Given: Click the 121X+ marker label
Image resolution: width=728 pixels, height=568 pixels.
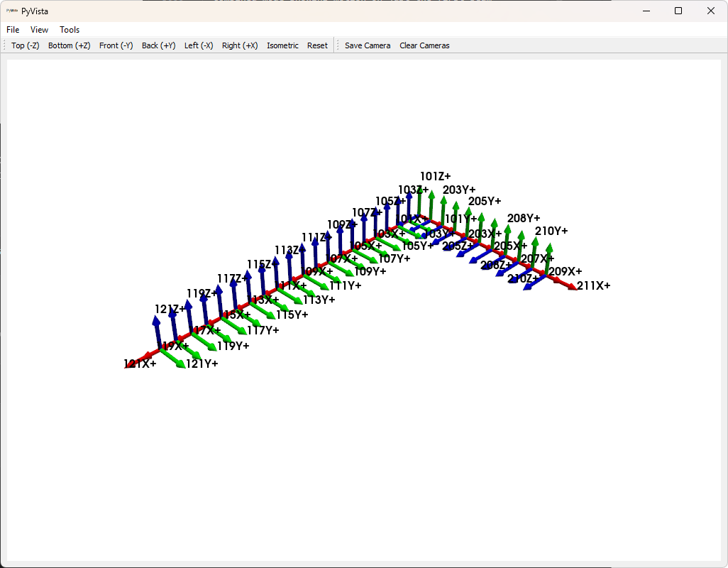Looking at the screenshot, I should (138, 364).
